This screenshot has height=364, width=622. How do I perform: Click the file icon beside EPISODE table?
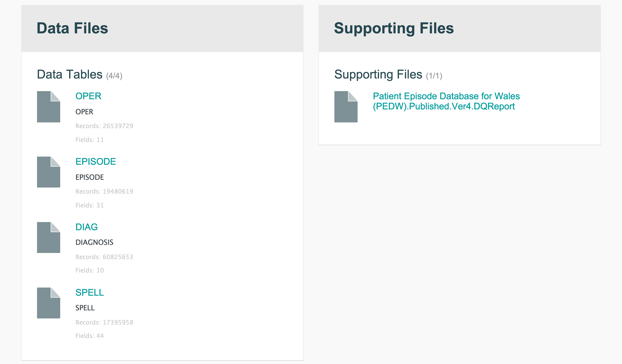(49, 172)
